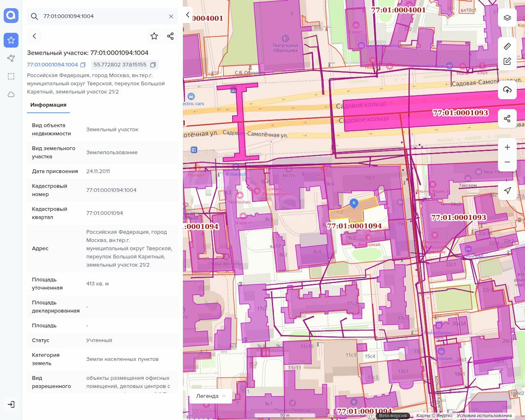Open the selection area tool in sidebar
This screenshot has height=420, width=525.
(11, 76)
